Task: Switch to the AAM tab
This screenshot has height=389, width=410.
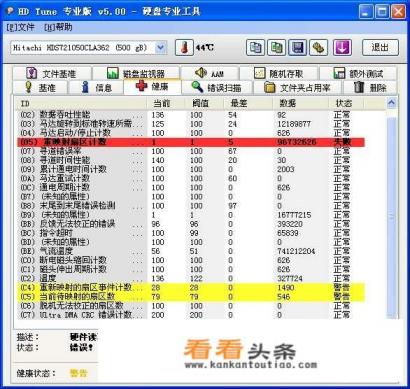Action: [210, 73]
